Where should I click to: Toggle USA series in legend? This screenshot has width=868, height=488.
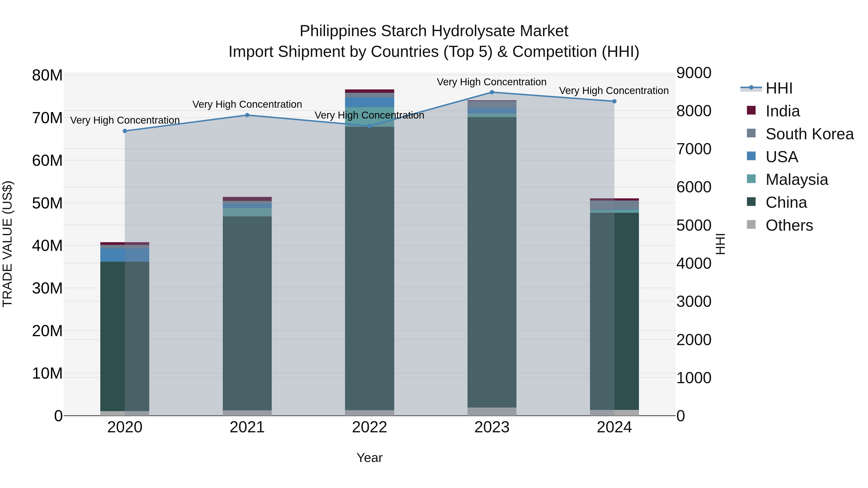[772, 157]
